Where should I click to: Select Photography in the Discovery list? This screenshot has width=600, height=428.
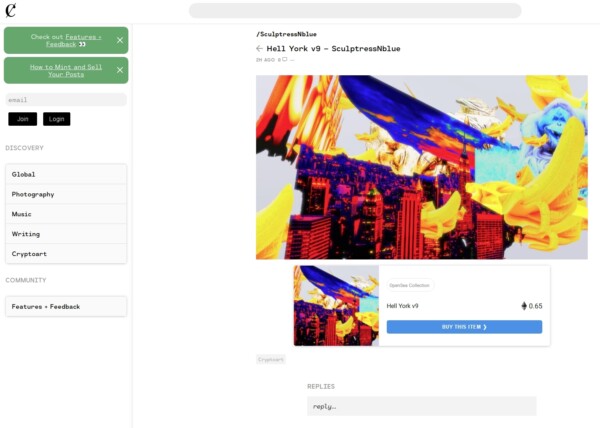[66, 194]
